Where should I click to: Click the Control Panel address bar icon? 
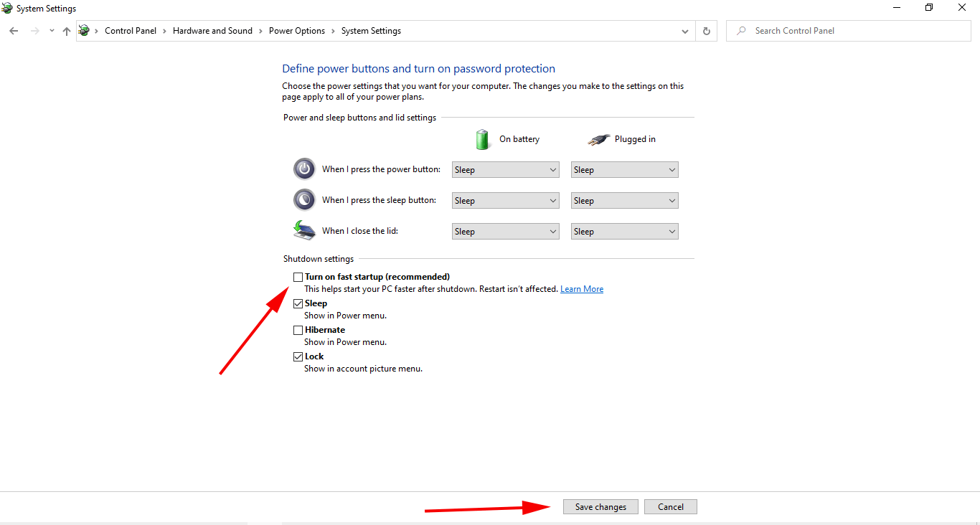85,31
